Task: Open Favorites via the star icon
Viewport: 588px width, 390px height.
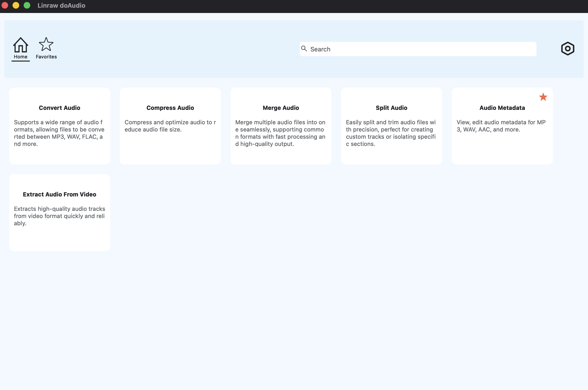Action: click(x=46, y=44)
